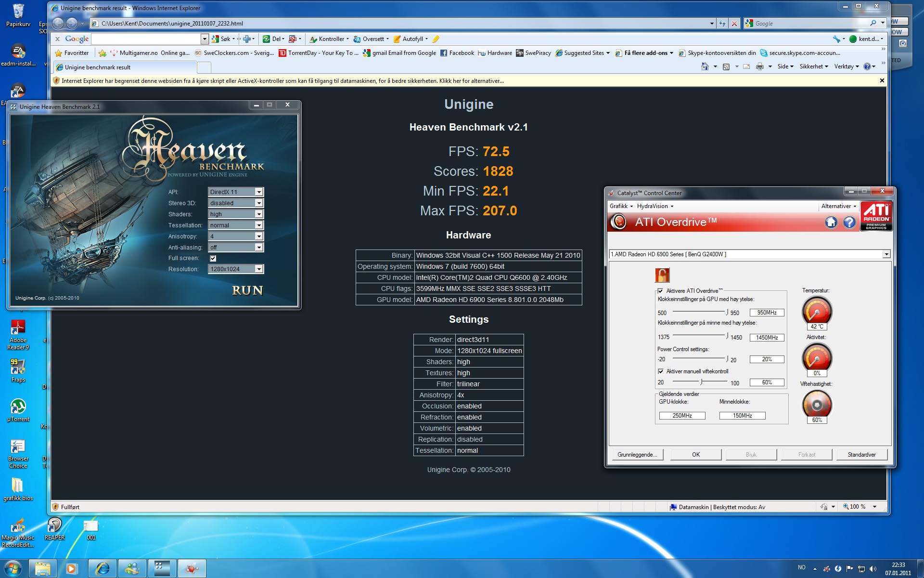Open the Alternativer menu
This screenshot has height=578, width=924.
click(x=838, y=206)
